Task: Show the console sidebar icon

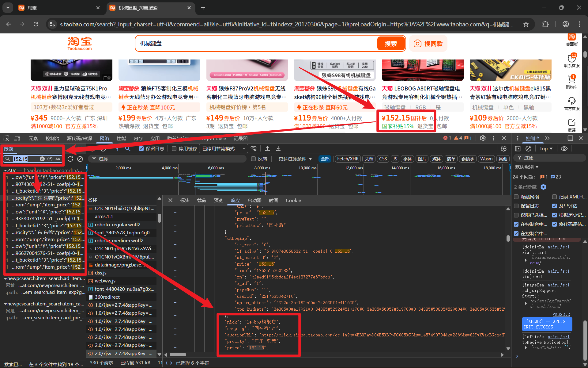Action: (518, 149)
